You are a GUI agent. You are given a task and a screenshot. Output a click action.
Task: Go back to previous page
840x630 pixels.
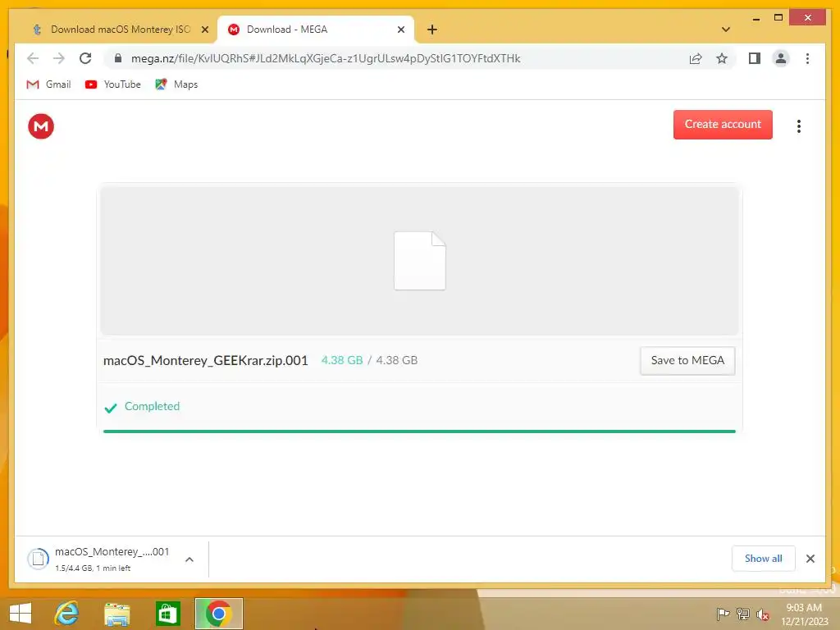click(x=33, y=58)
